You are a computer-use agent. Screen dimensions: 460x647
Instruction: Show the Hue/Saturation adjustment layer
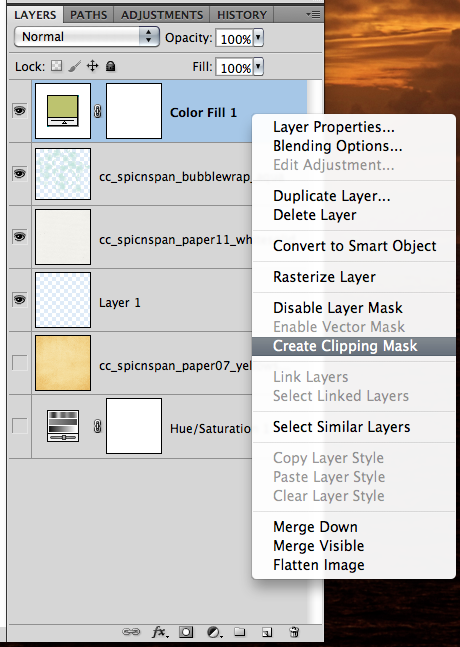[x=19, y=425]
